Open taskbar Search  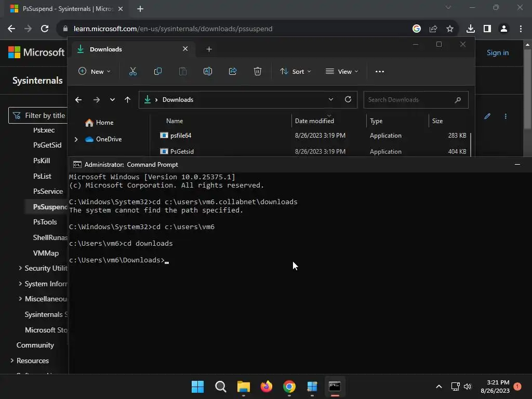220,387
